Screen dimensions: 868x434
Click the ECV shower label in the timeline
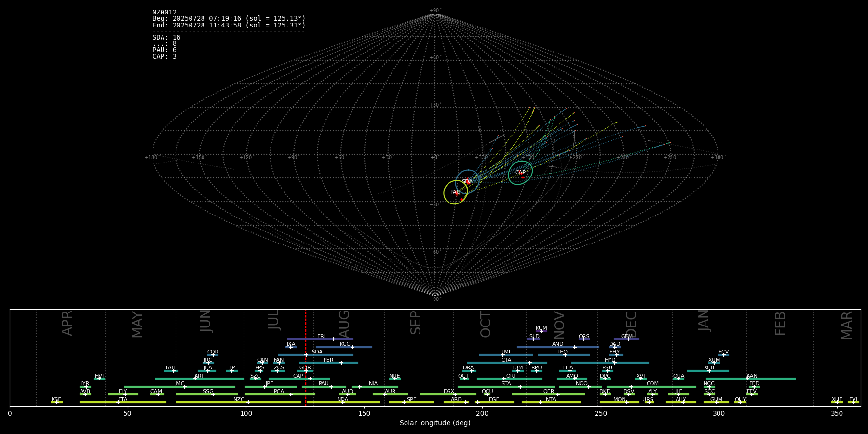point(723,352)
